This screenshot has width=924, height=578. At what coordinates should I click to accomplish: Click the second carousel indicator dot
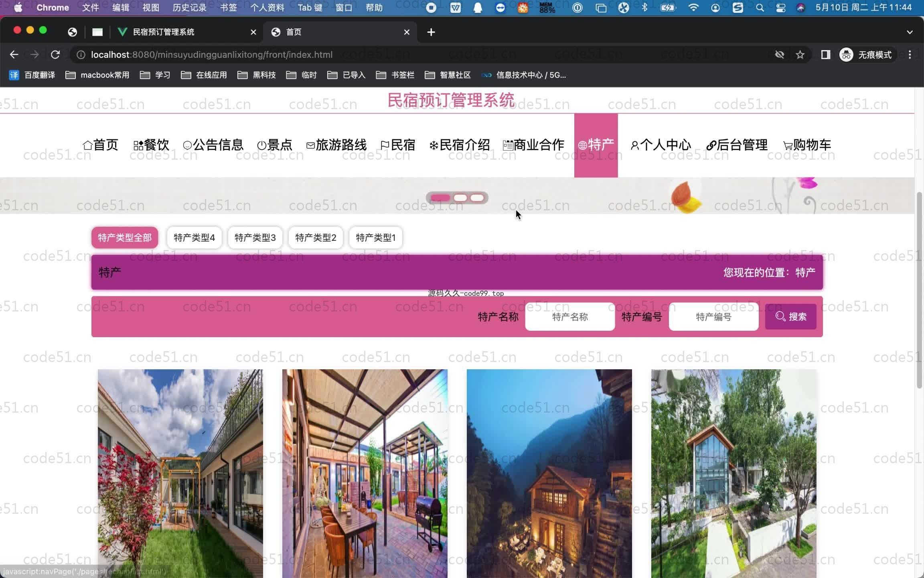pyautogui.click(x=460, y=198)
